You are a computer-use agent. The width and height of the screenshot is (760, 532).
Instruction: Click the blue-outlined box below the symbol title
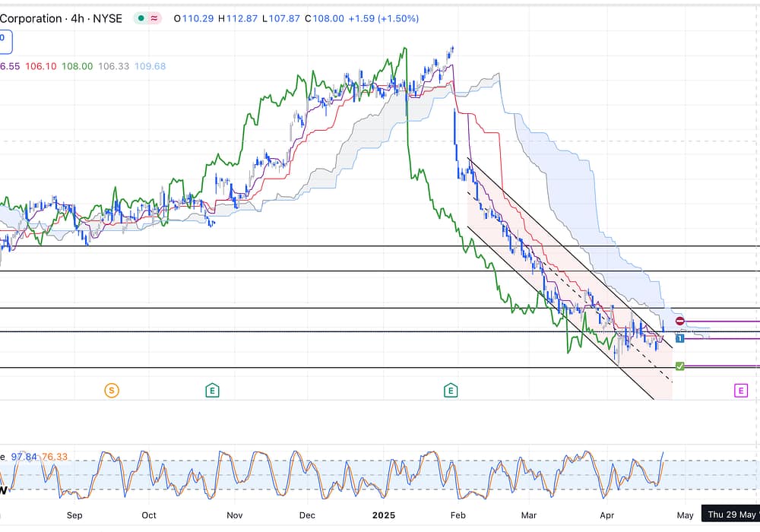coord(4,41)
